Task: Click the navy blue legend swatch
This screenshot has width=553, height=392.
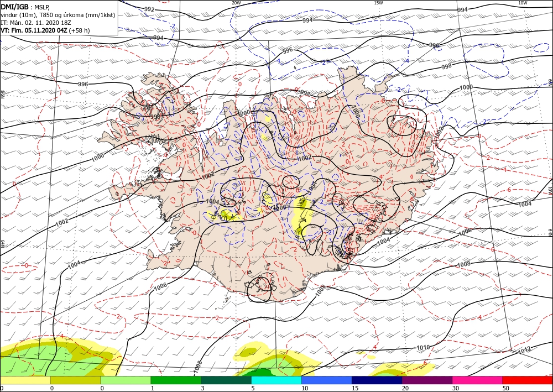Action: click(377, 380)
